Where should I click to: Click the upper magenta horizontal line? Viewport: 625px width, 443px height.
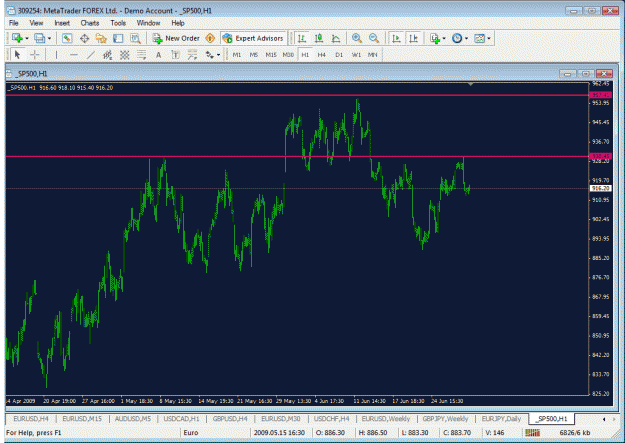297,95
